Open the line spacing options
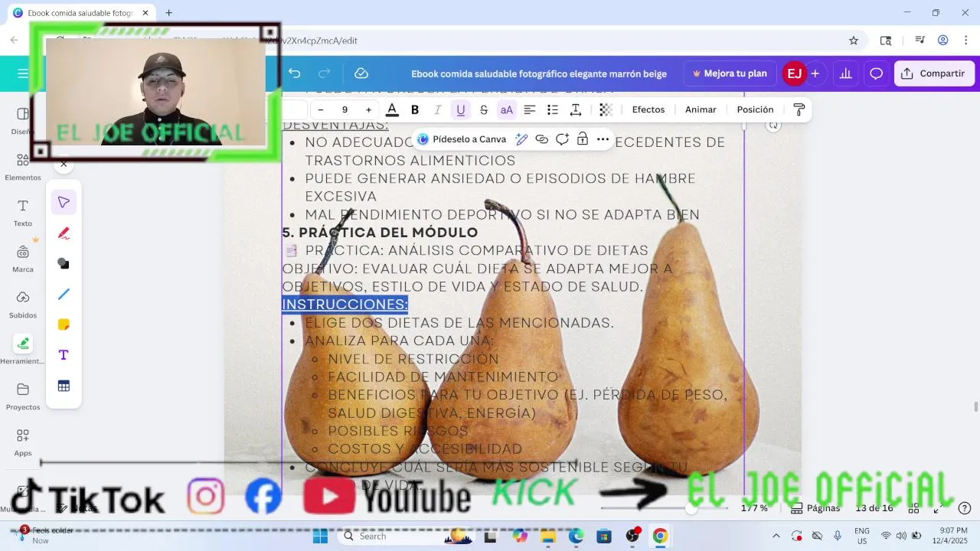 576,109
